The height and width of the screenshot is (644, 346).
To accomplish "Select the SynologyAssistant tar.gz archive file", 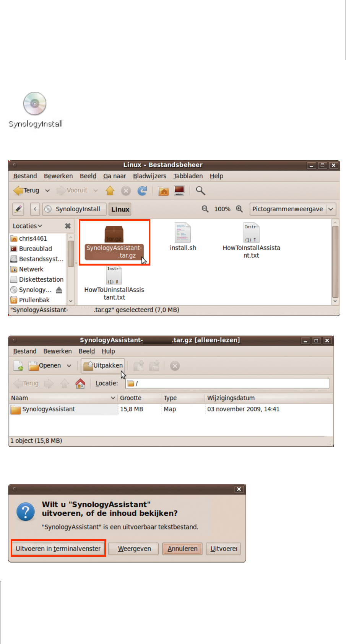I will [114, 242].
